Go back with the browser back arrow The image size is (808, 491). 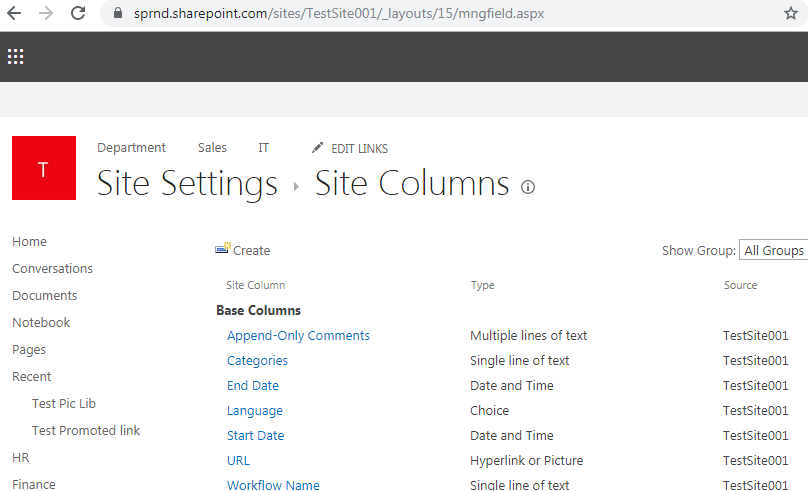(14, 13)
